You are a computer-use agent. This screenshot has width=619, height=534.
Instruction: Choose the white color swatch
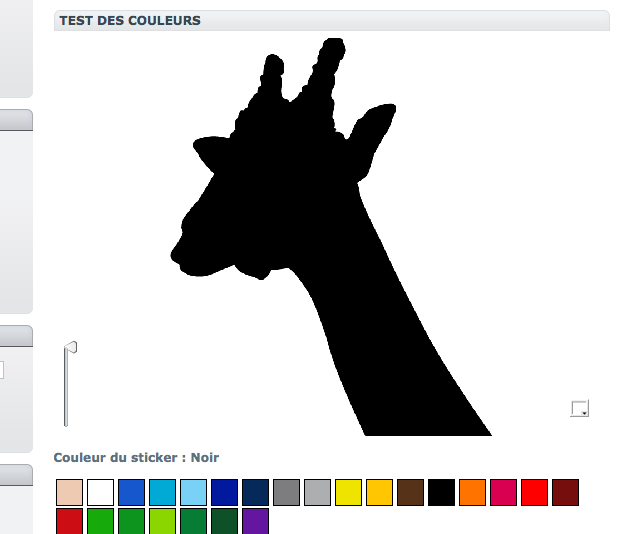coord(100,492)
